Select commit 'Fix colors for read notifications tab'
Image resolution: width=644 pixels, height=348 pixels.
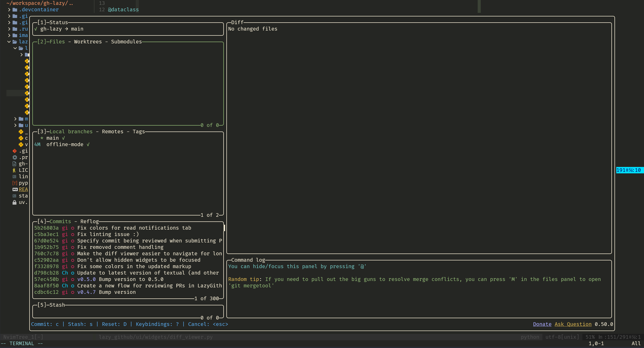[128, 228]
